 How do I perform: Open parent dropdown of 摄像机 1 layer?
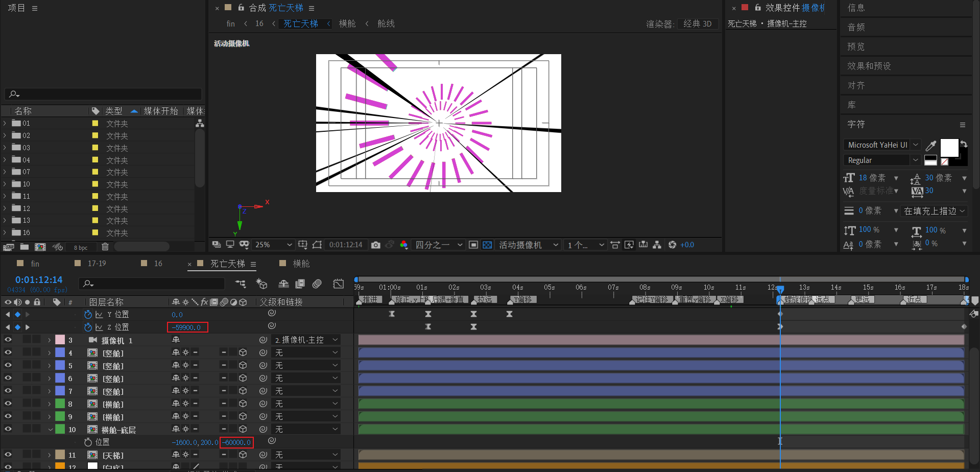pyautogui.click(x=306, y=340)
